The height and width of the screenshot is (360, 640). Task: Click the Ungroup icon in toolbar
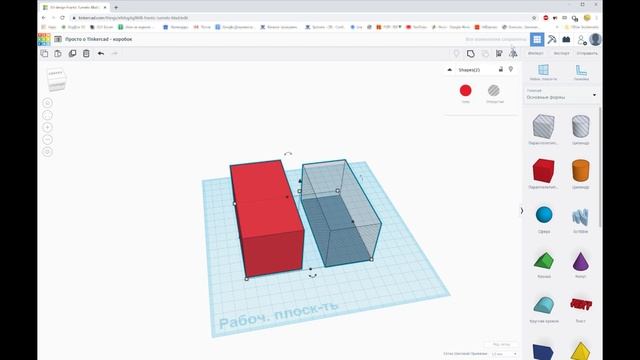[x=485, y=53]
